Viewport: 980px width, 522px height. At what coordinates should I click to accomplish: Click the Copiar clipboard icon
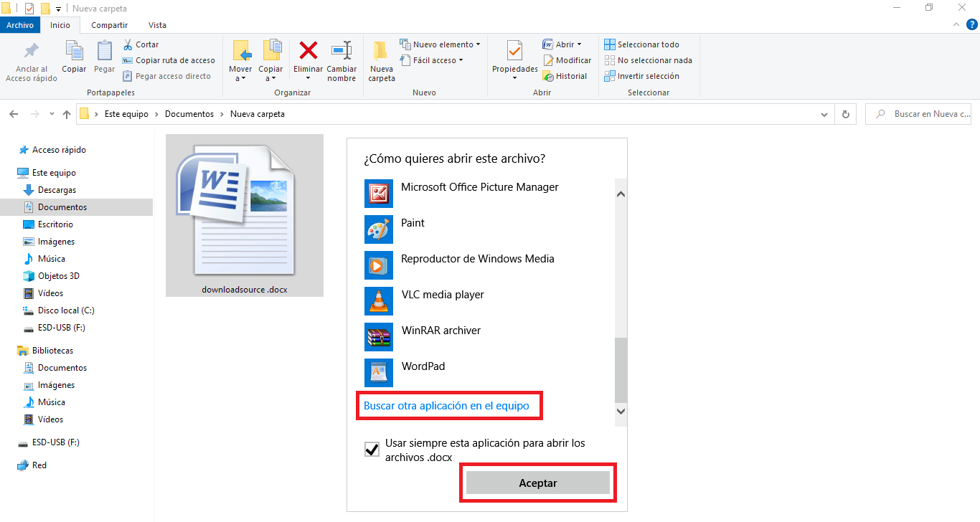tap(74, 51)
